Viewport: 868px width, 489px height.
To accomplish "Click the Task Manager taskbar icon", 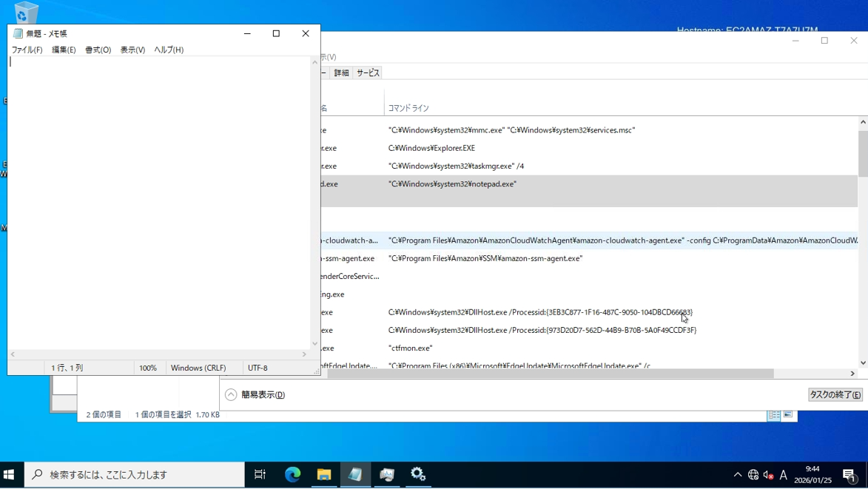I will coord(387,474).
